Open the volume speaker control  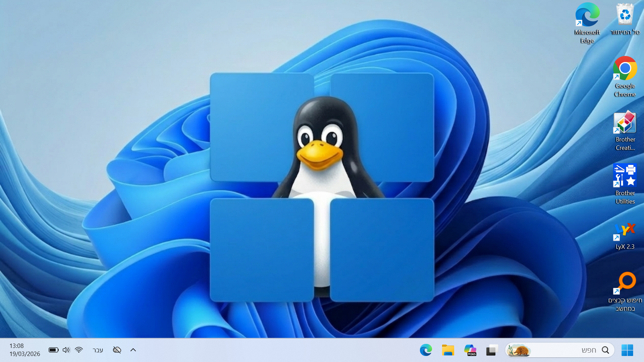click(x=66, y=350)
